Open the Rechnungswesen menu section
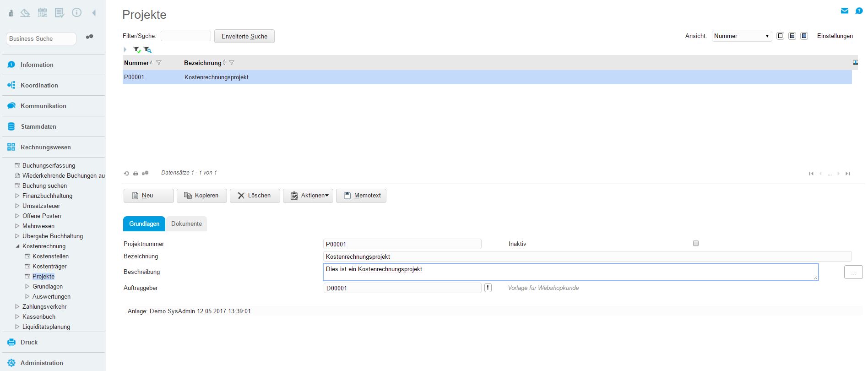This screenshot has width=868, height=371. tap(54, 147)
